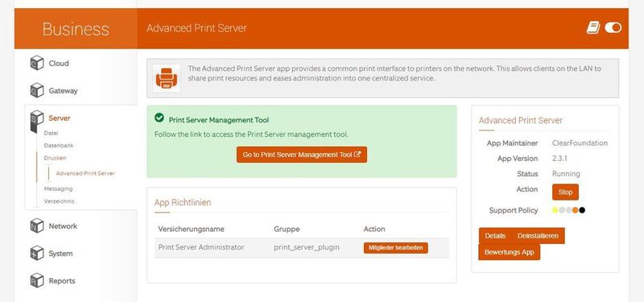Click the Bewertungs App button
This screenshot has height=302, width=644.
[509, 252]
